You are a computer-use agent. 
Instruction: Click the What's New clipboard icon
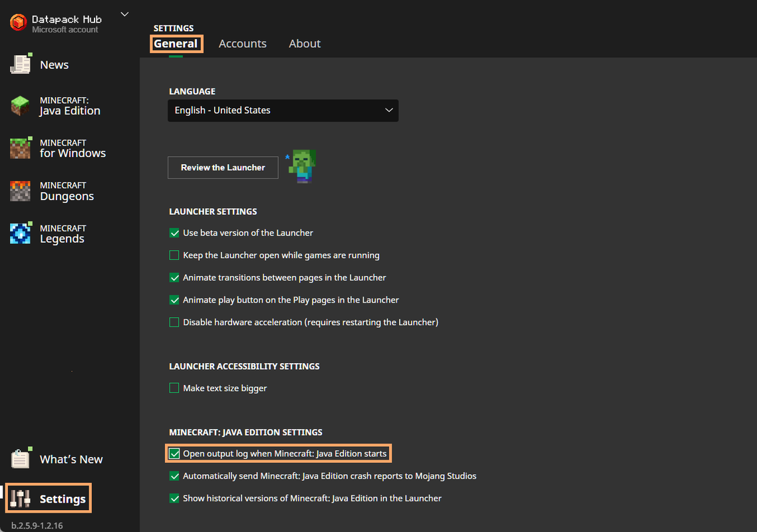point(21,458)
